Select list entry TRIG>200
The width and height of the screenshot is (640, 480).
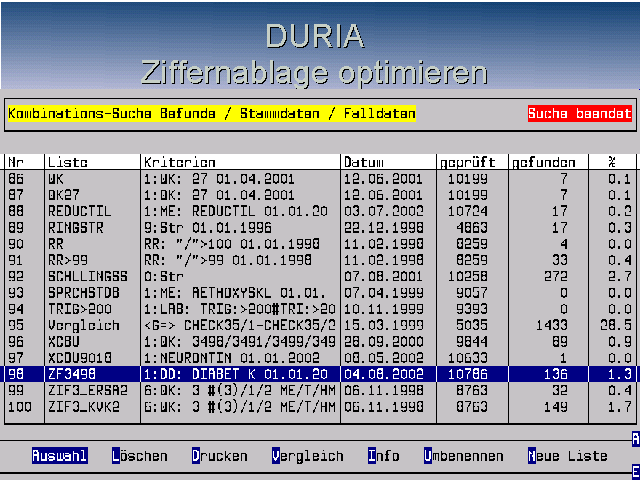tap(80, 309)
